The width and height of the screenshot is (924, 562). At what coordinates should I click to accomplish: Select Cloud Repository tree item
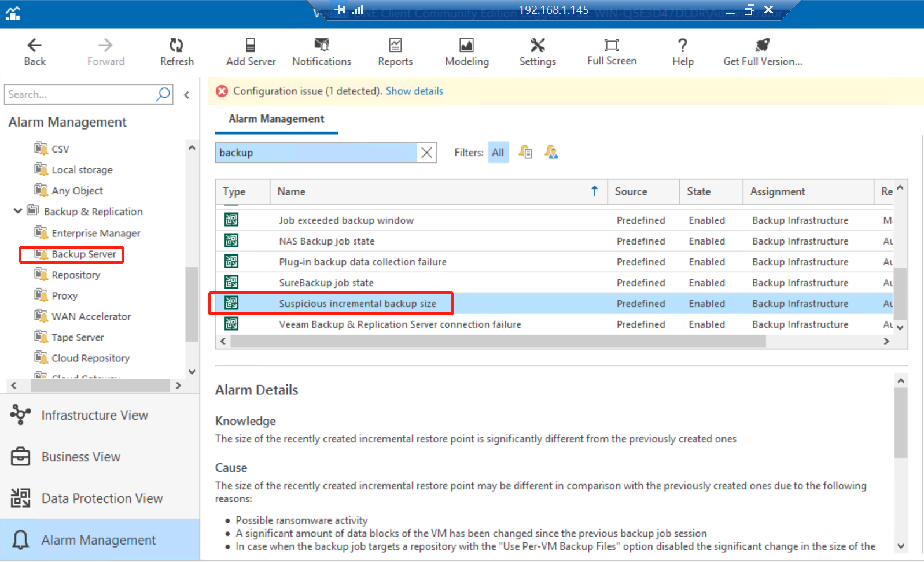(x=90, y=358)
